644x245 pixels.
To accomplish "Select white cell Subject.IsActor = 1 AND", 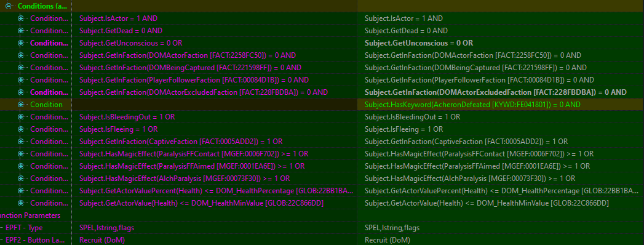I will (403, 18).
